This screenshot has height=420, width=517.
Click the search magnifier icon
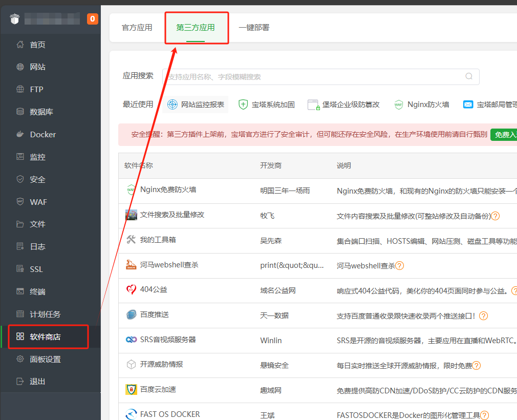pyautogui.click(x=469, y=76)
